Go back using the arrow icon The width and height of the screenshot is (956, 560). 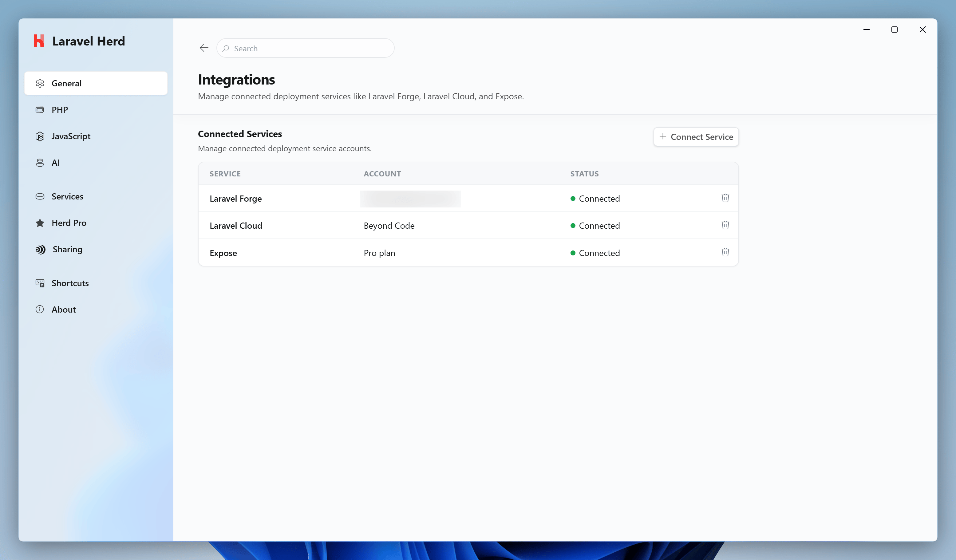[204, 48]
